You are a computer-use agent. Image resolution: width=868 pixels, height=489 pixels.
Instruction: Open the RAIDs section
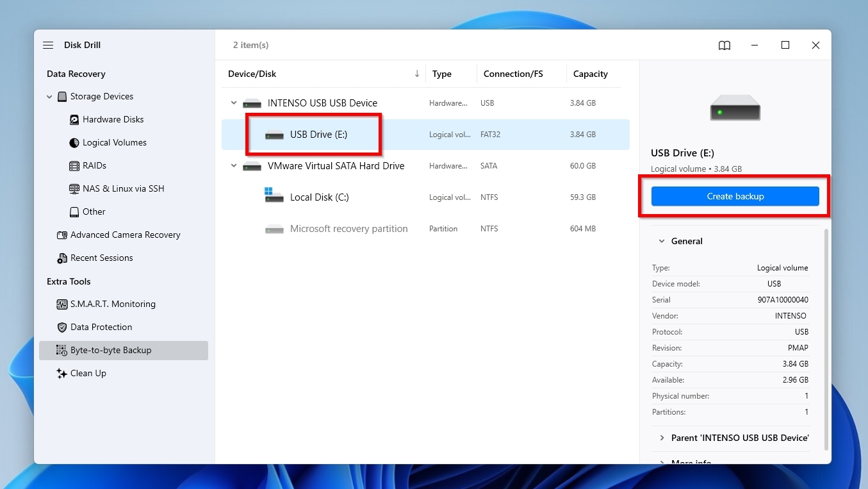pos(76,165)
